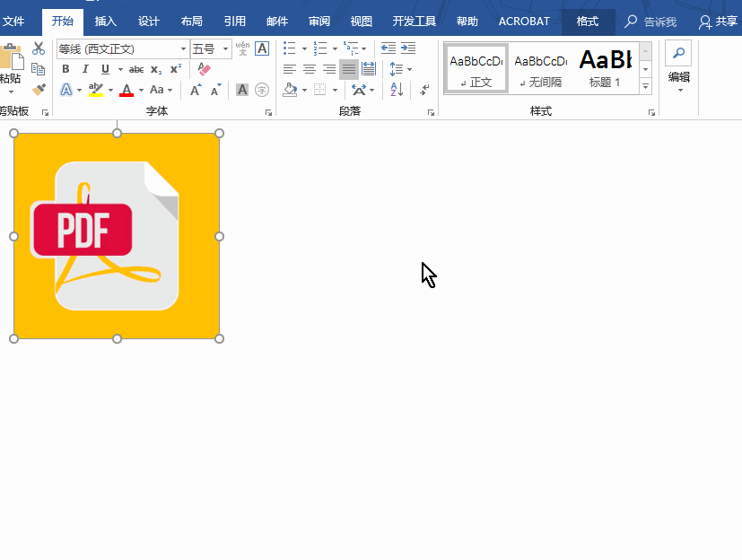Image resolution: width=742 pixels, height=560 pixels.
Task: Apply the 无间隔 No Spacing style
Action: (541, 70)
